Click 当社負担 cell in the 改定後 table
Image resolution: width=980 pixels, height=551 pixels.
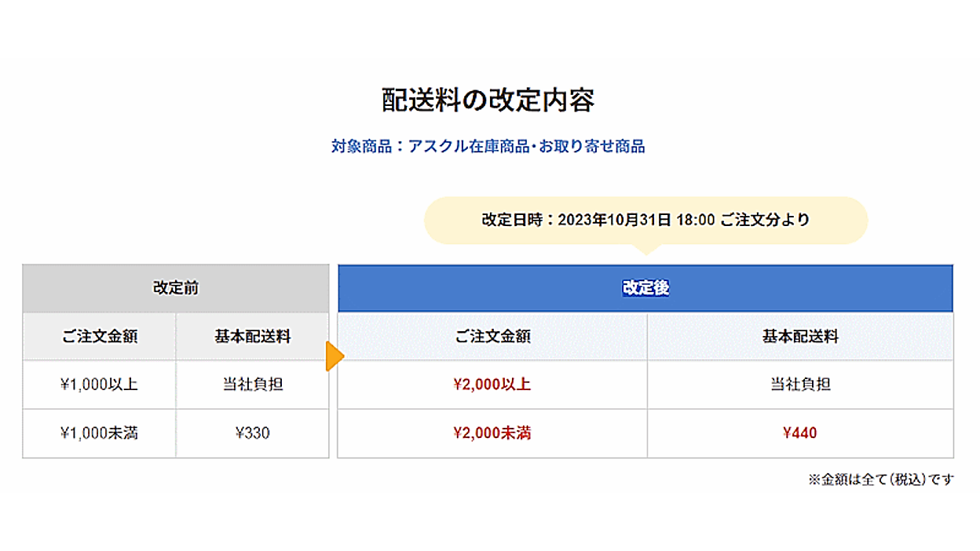(x=800, y=385)
